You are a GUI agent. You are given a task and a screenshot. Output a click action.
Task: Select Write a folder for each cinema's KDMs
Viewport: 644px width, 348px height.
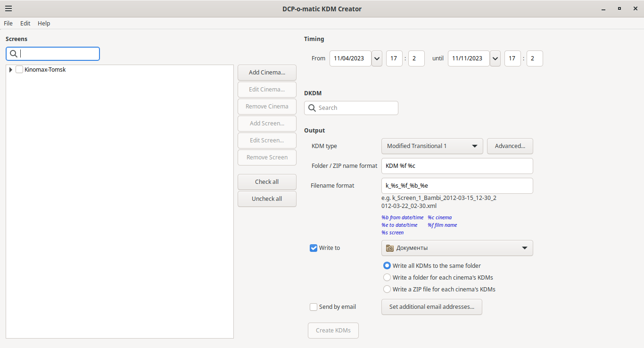(387, 278)
